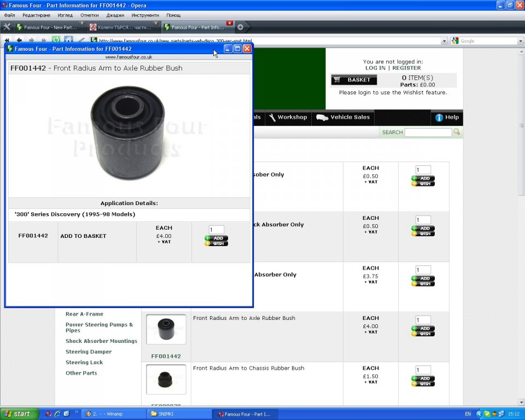The image size is (525, 420).
Task: Click the BASKET button
Action: point(354,80)
